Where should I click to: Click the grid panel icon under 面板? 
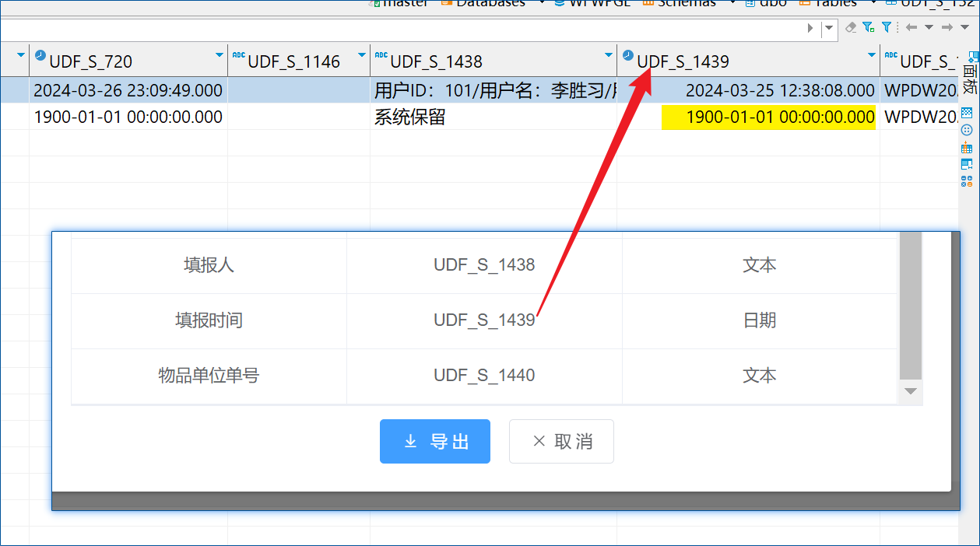tap(967, 112)
